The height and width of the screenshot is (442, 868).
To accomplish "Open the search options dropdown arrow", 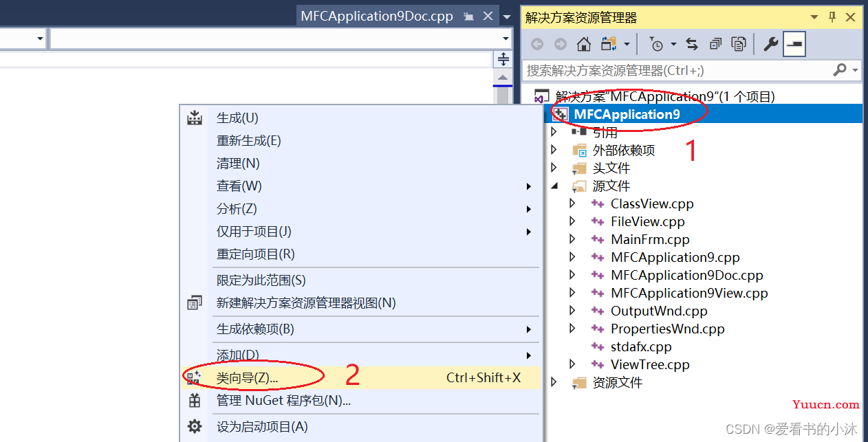I will [x=855, y=70].
